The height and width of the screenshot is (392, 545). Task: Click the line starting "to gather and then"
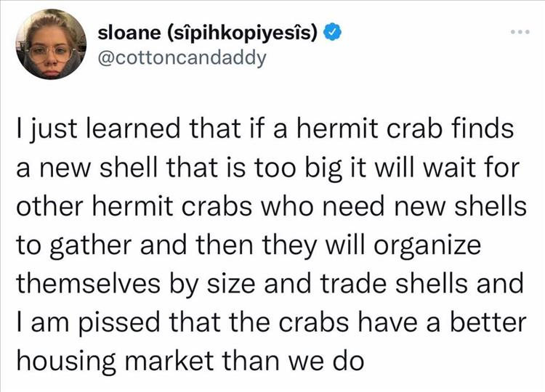249,245
